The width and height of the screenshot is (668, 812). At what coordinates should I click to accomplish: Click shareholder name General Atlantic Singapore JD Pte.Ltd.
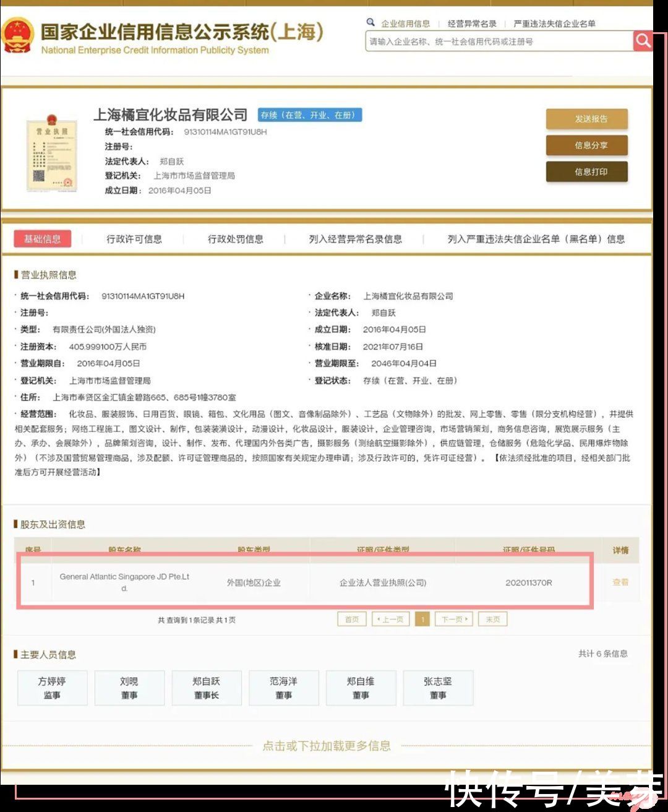click(x=124, y=582)
